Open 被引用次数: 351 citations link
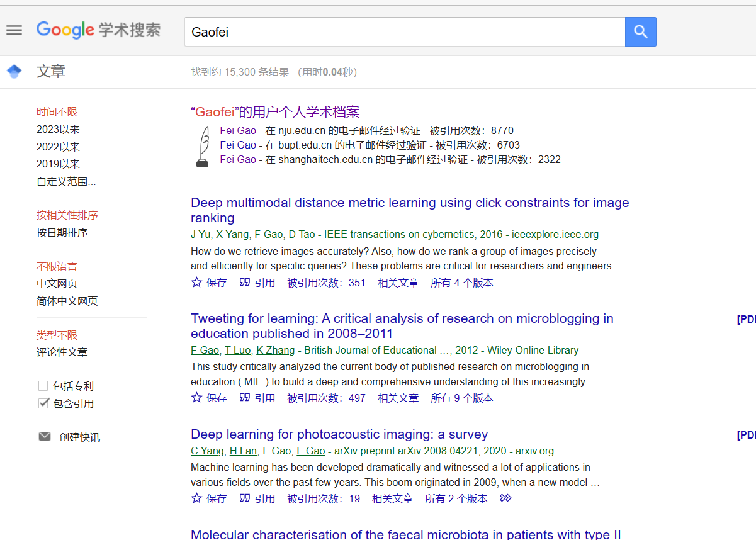756x540 pixels. coord(326,283)
